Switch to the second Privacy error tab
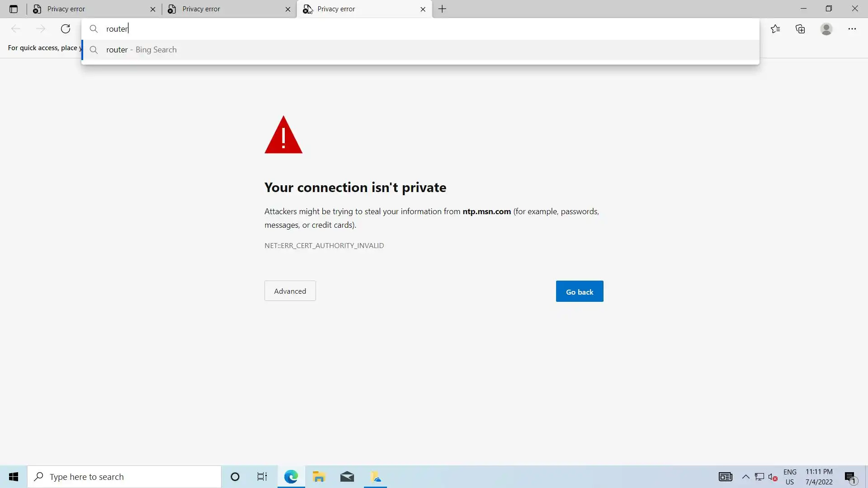Screen dimensions: 868x488 coord(226,9)
